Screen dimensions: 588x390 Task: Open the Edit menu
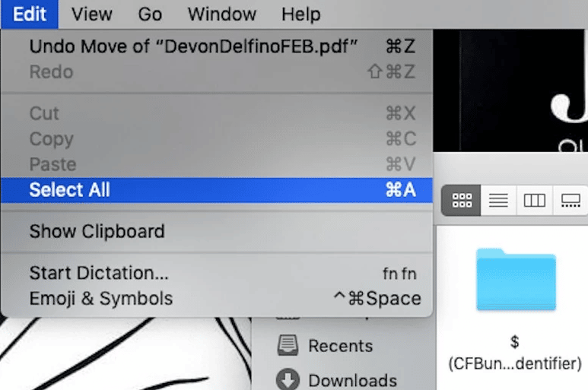(30, 14)
